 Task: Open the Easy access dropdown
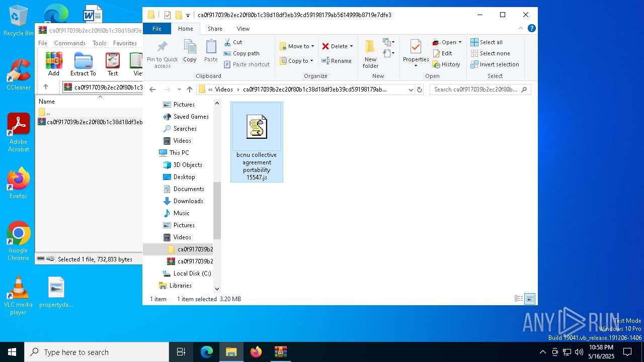point(388,53)
